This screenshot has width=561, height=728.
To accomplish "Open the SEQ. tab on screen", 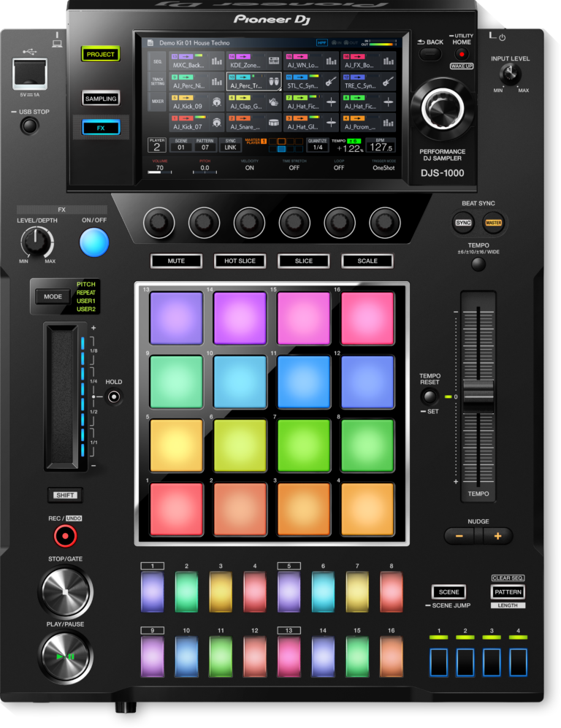I will [x=158, y=61].
